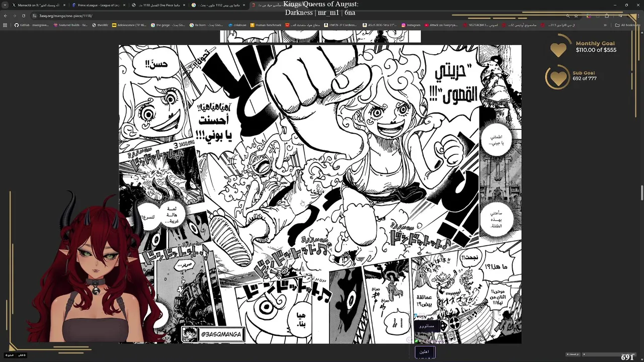Image resolution: width=644 pixels, height=362 pixels.
Task: Click the page scrollbar thumb
Action: pos(641,193)
